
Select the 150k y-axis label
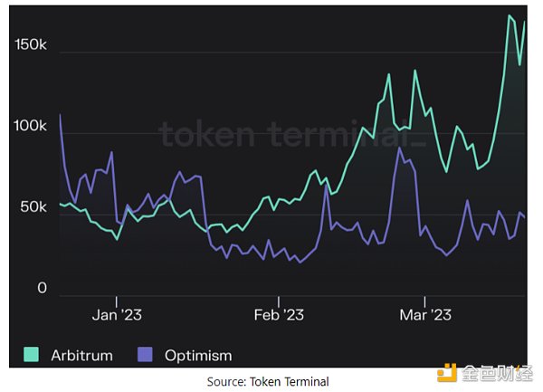click(31, 44)
